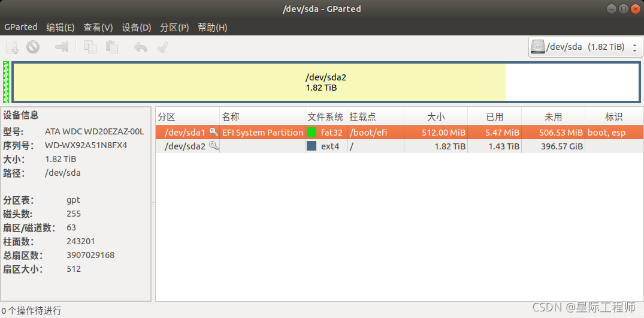
Task: Click the green fat32 color swatch
Action: coord(312,132)
